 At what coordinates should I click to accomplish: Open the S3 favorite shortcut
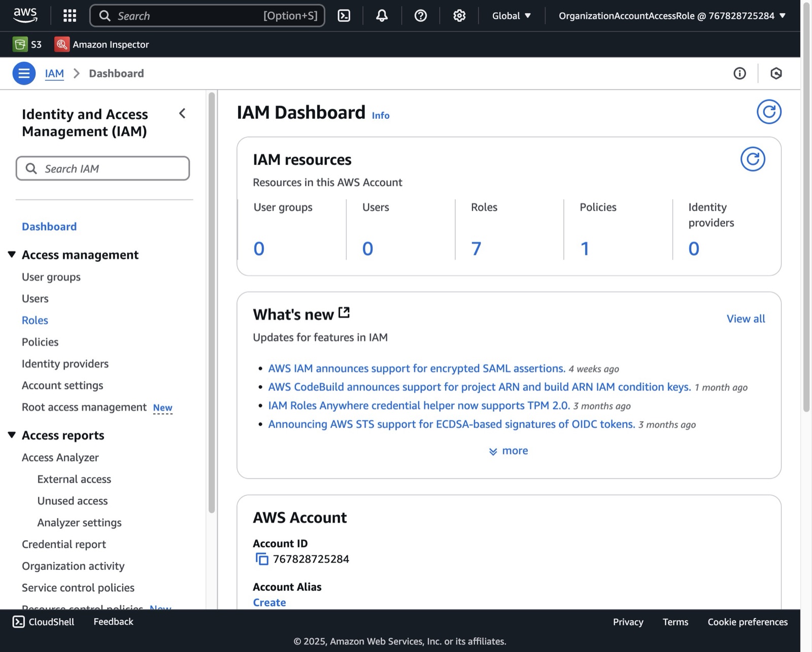click(27, 44)
